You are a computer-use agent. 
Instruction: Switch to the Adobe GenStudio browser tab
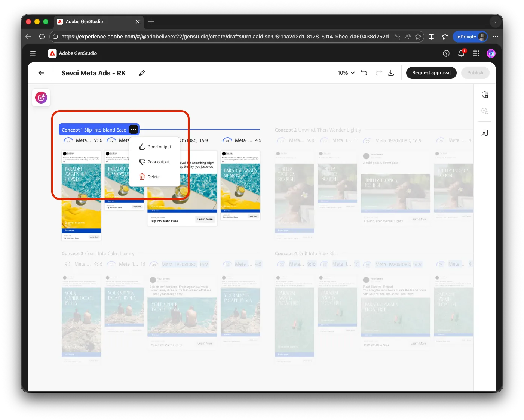(x=98, y=22)
